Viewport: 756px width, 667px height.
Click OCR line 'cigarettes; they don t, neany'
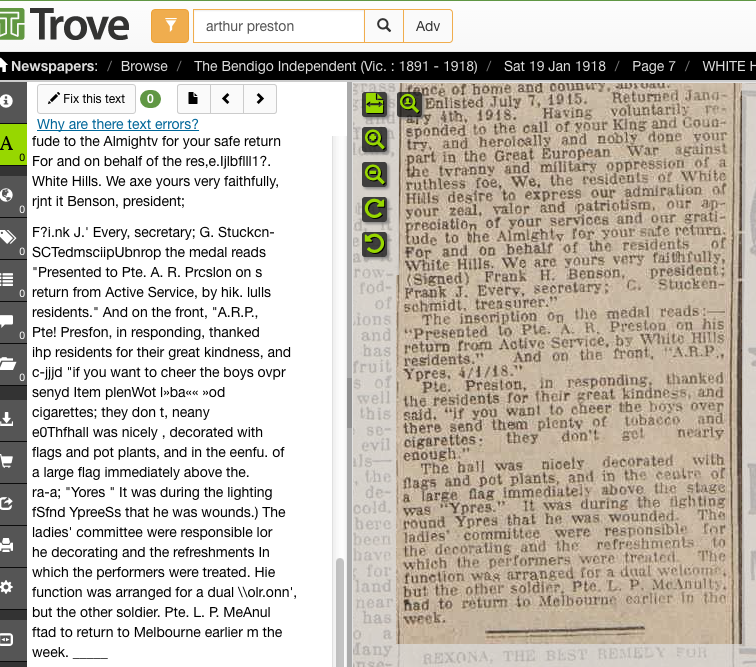tap(121, 412)
